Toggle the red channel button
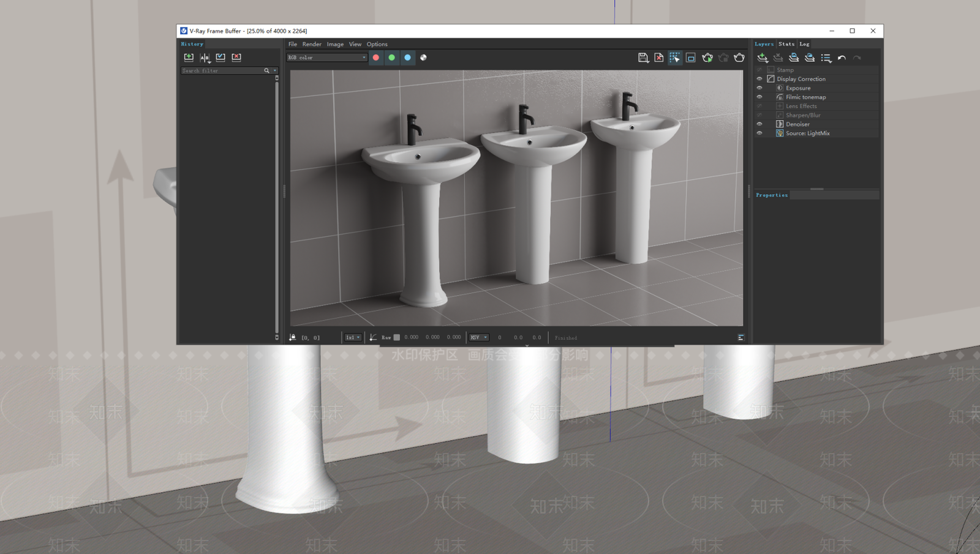Viewport: 980px width, 554px height. (x=376, y=58)
